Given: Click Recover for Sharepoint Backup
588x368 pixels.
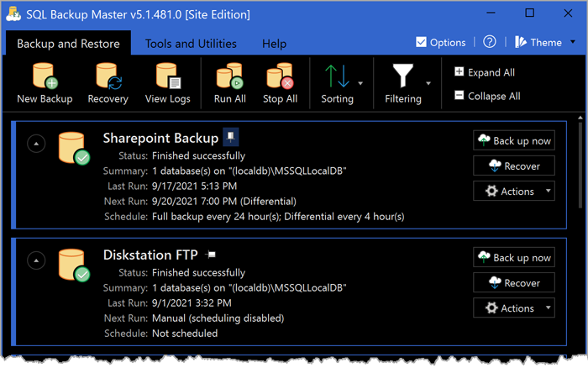Looking at the screenshot, I should click(x=514, y=166).
